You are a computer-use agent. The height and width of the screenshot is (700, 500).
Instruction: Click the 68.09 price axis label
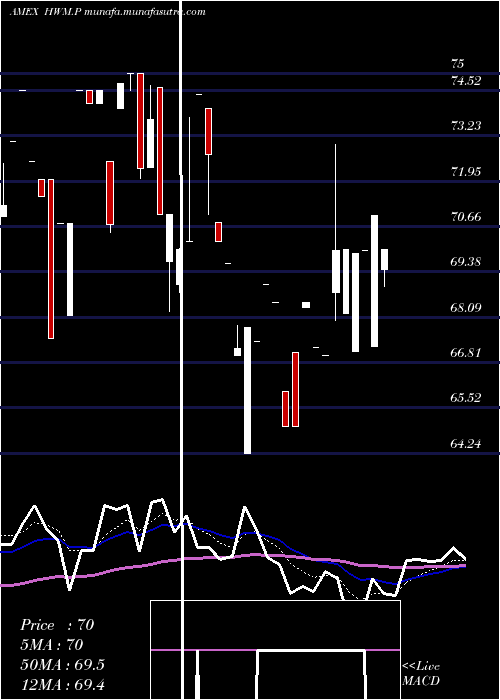click(466, 308)
